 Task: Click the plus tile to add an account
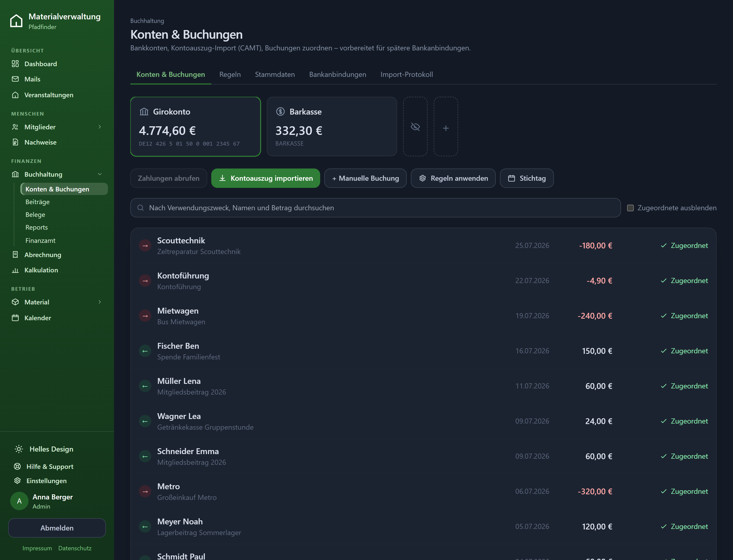pyautogui.click(x=446, y=127)
